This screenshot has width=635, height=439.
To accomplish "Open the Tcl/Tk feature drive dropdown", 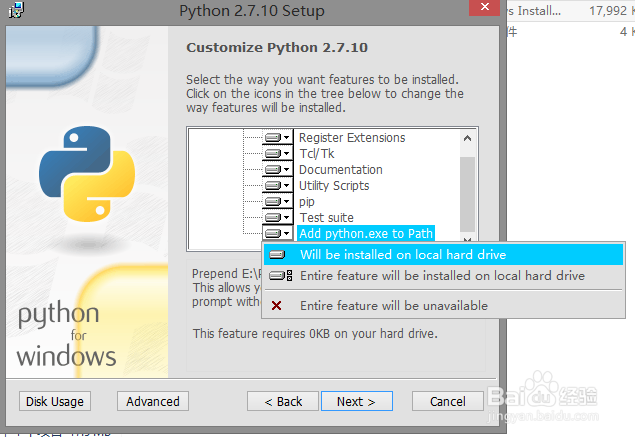I will click(277, 153).
